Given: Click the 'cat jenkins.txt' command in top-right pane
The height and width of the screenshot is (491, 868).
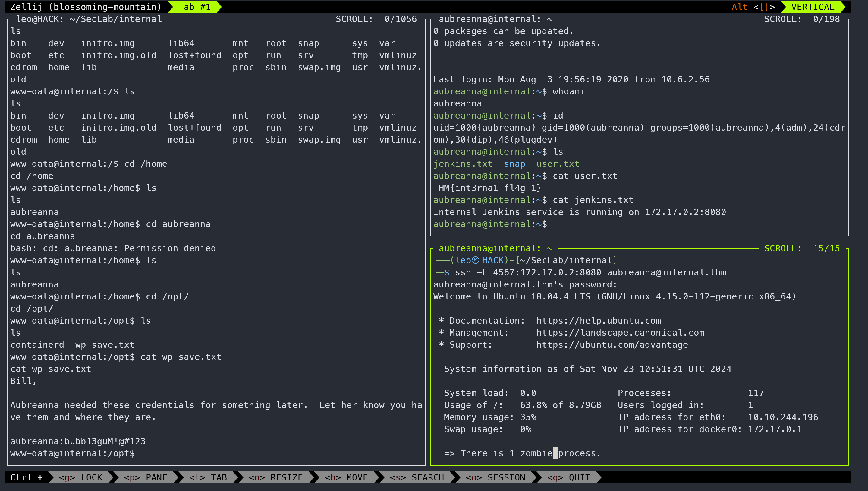Looking at the screenshot, I should [593, 200].
